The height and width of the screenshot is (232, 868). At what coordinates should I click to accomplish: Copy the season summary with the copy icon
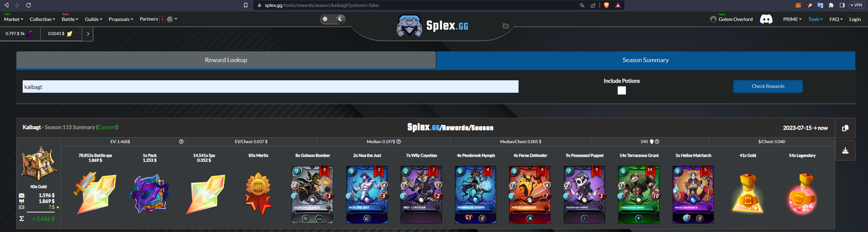click(845, 128)
